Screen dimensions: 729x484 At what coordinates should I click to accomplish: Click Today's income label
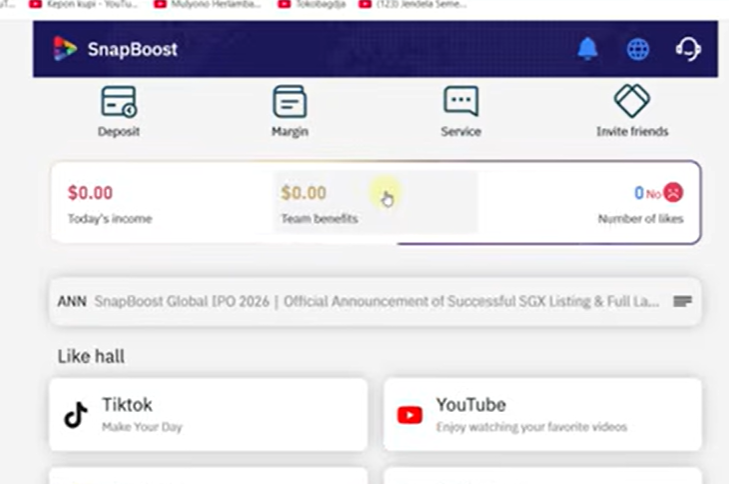(x=110, y=219)
